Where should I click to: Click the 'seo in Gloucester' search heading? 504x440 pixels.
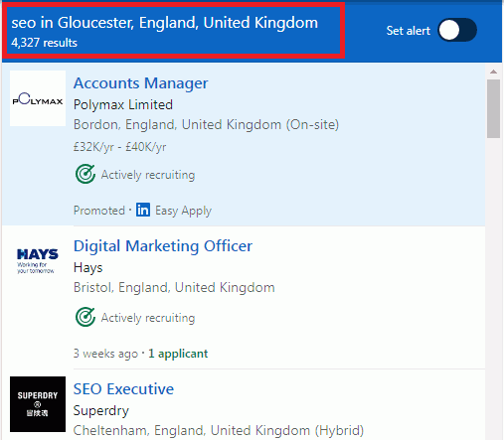tap(165, 23)
